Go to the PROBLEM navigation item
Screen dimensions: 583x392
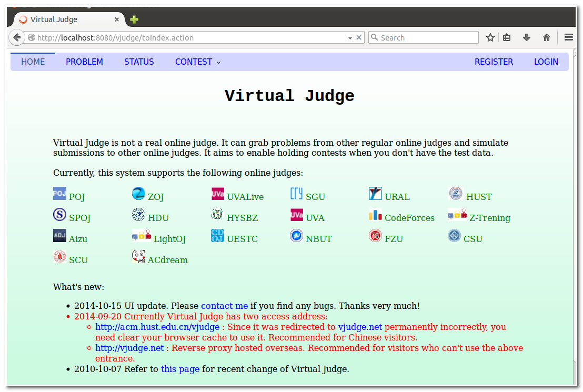pos(84,62)
